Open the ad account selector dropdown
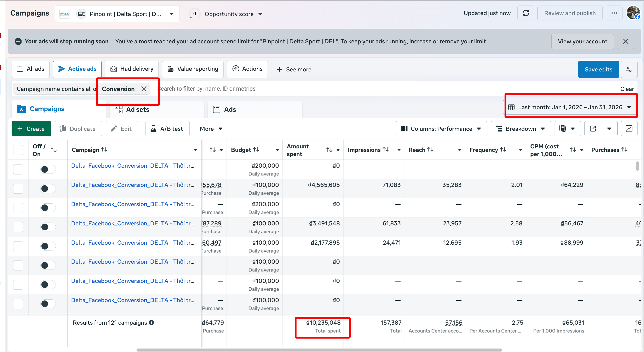Image resolution: width=644 pixels, height=352 pixels. [x=117, y=14]
